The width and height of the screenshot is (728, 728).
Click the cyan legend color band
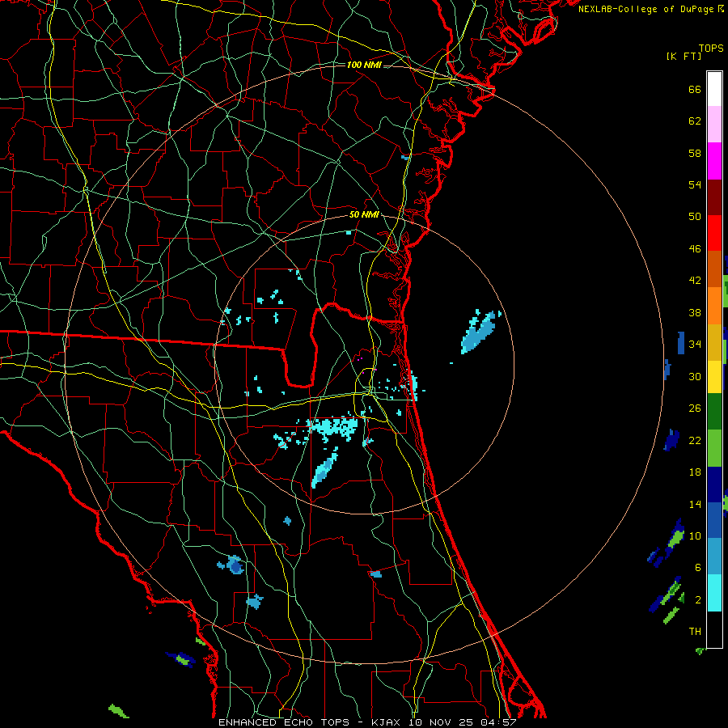(x=714, y=593)
